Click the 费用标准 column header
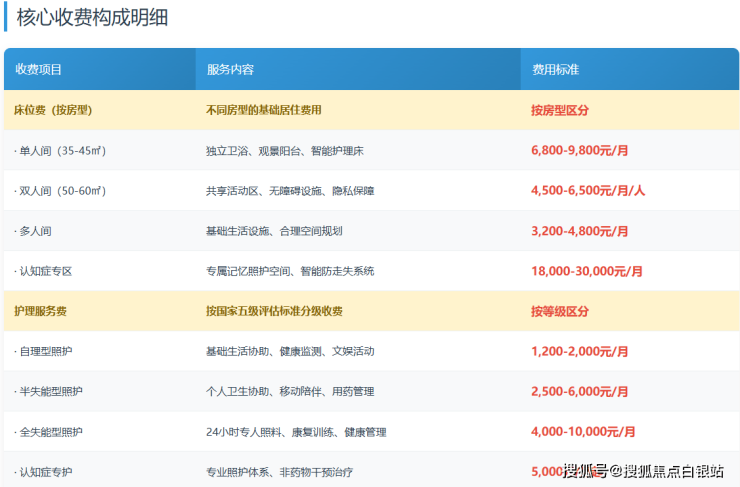740x487 pixels. point(556,70)
